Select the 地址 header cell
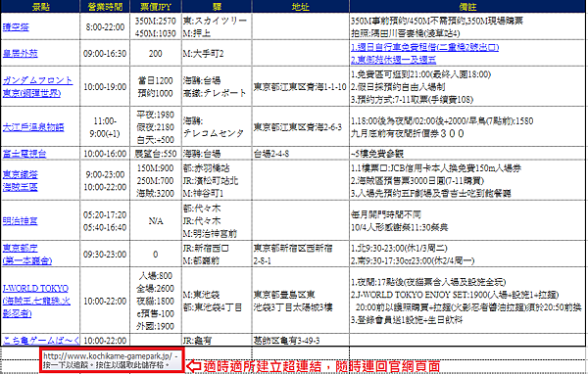This screenshot has height=374, width=588. pyautogui.click(x=301, y=7)
